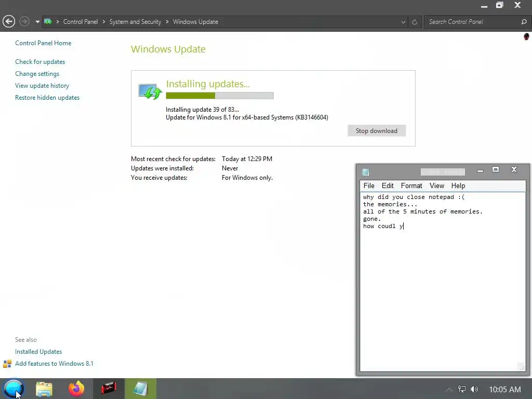Click the dark red icon below search
This screenshot has width=532, height=399.
[x=526, y=37]
